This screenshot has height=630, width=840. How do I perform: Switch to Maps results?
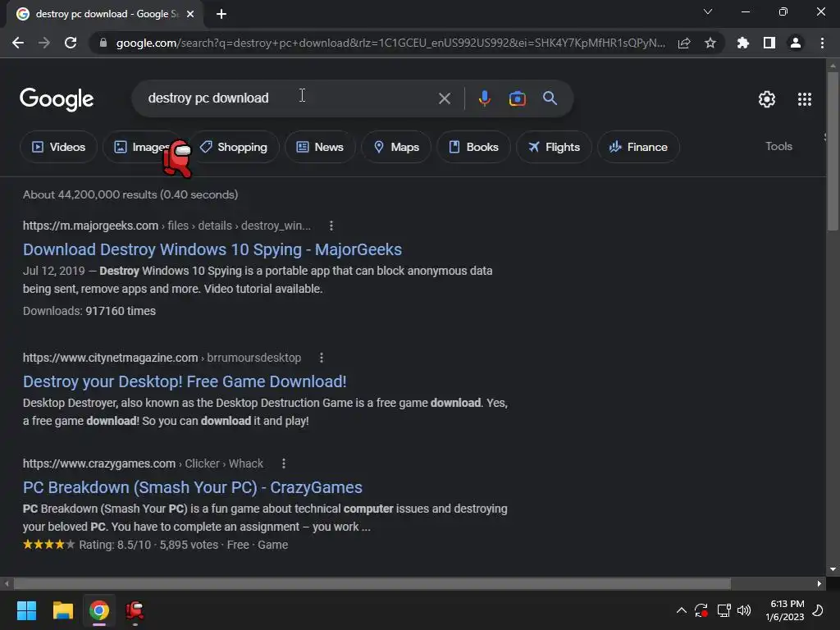tap(396, 147)
